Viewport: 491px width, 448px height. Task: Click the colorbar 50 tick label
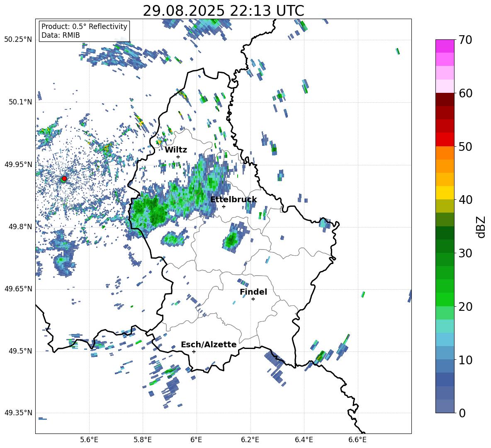click(x=465, y=146)
